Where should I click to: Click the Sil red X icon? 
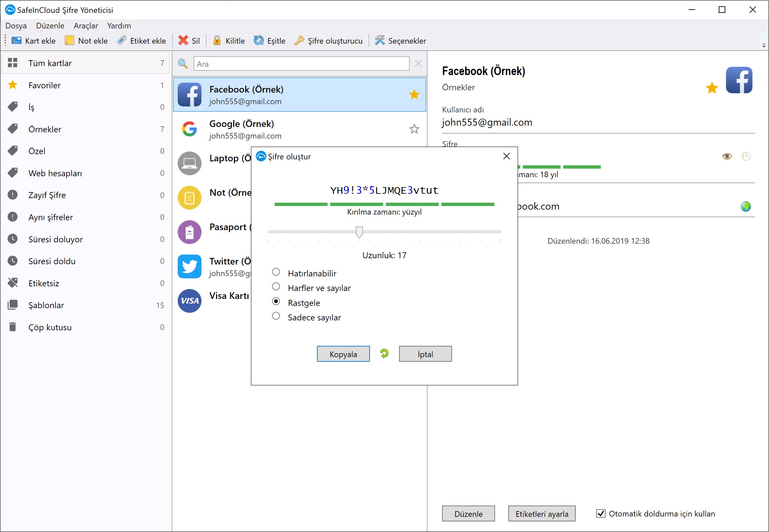coord(183,41)
